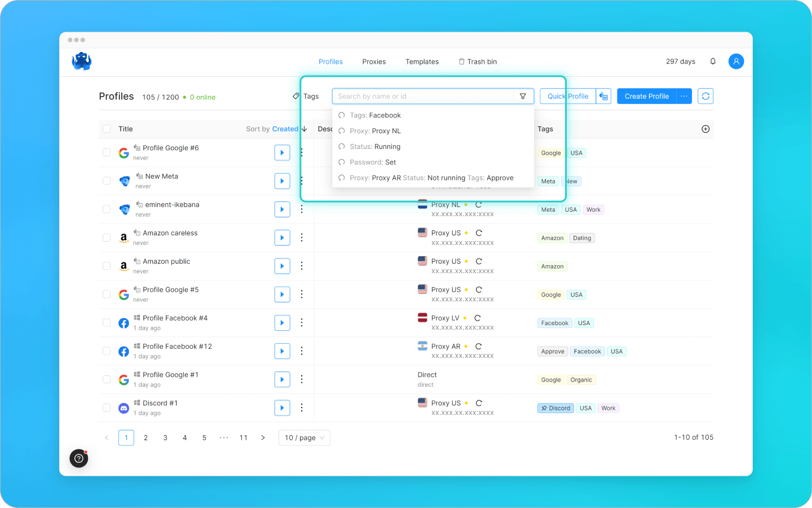Viewport: 812px width, 508px height.
Task: Recheck Proxy AR connection icon
Action: pyautogui.click(x=479, y=347)
